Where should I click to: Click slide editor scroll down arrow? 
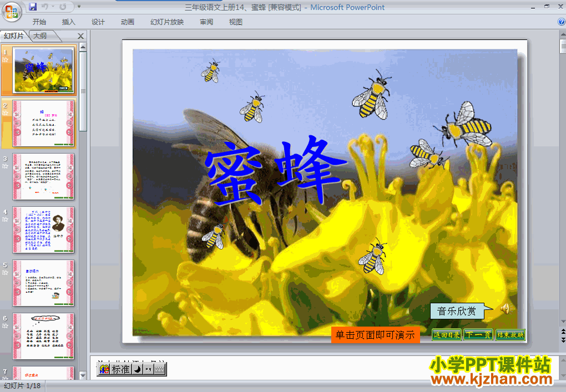pos(563,322)
